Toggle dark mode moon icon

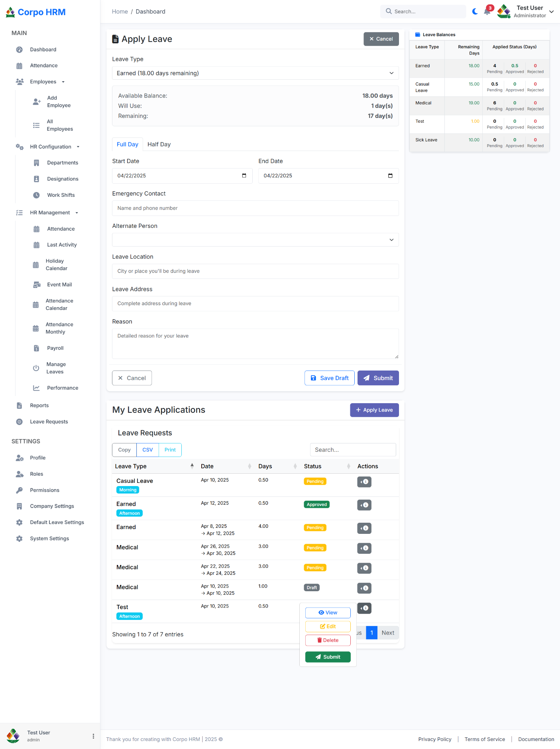[475, 12]
